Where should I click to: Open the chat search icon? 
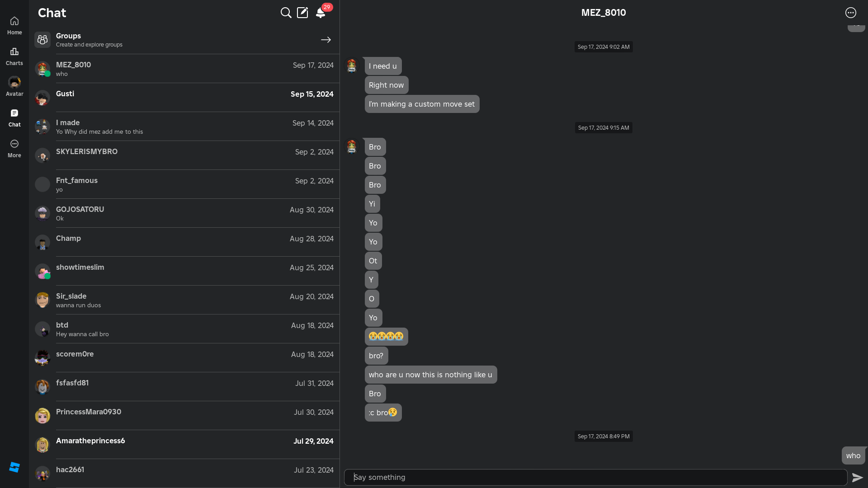pos(286,13)
